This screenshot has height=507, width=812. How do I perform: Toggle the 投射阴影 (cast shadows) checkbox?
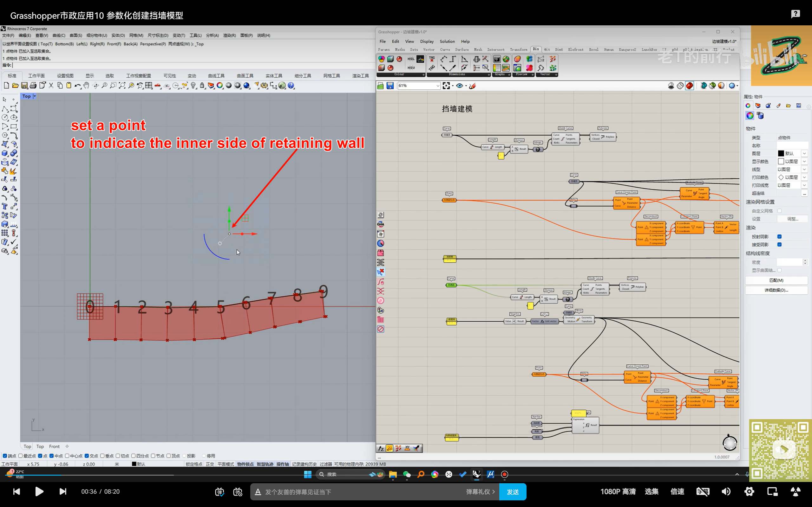(x=779, y=237)
